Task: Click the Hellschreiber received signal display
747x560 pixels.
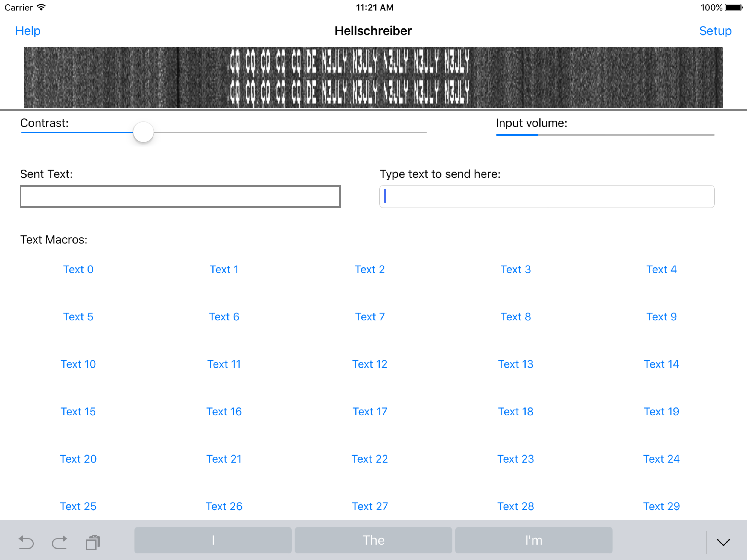Action: pyautogui.click(x=373, y=77)
